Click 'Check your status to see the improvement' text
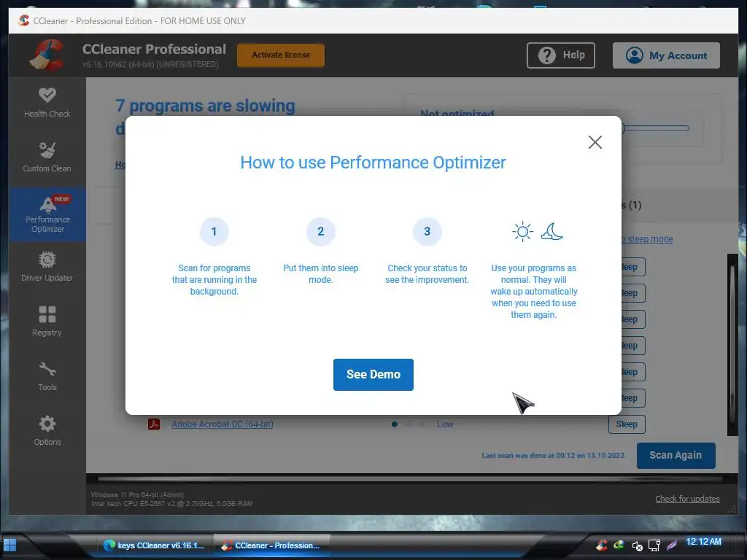The width and height of the screenshot is (747, 560). tap(427, 274)
